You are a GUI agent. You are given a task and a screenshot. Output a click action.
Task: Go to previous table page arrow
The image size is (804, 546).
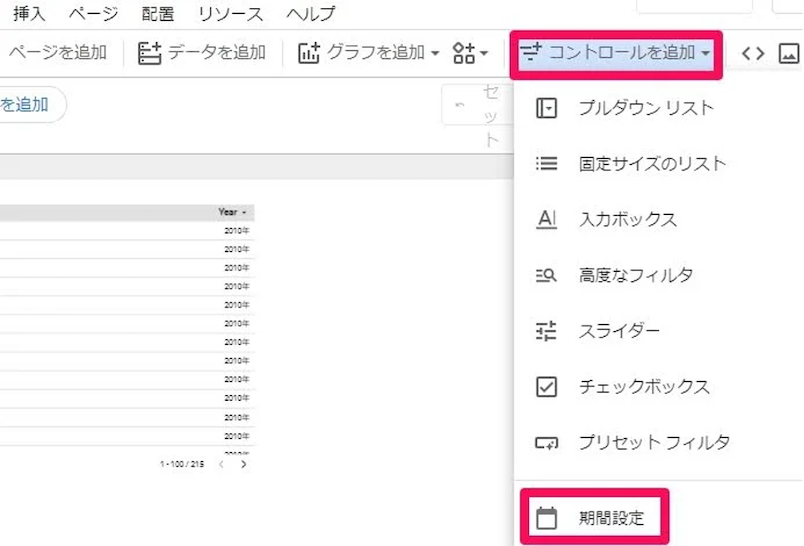pyautogui.click(x=222, y=464)
